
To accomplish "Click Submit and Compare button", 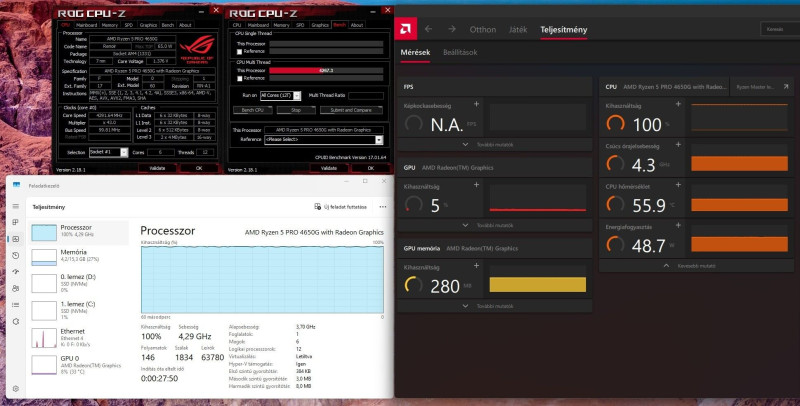I will pos(352,110).
